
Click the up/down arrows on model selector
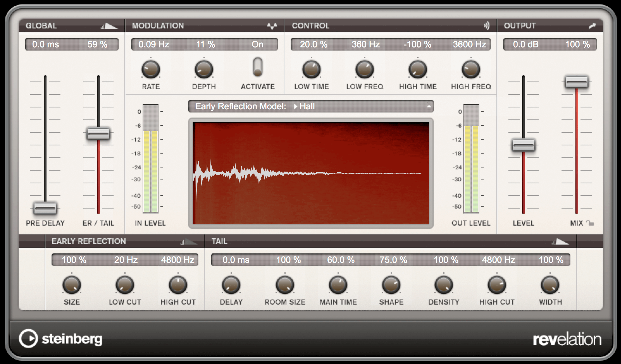(429, 106)
